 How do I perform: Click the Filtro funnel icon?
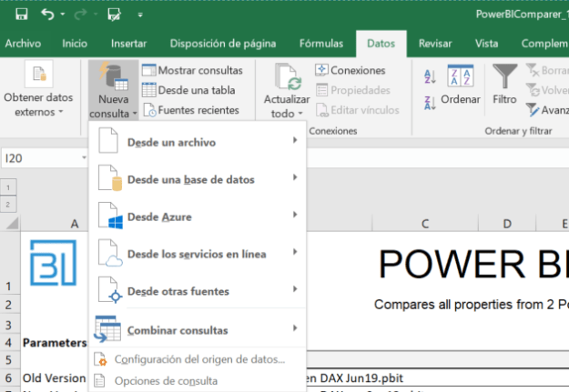(504, 85)
